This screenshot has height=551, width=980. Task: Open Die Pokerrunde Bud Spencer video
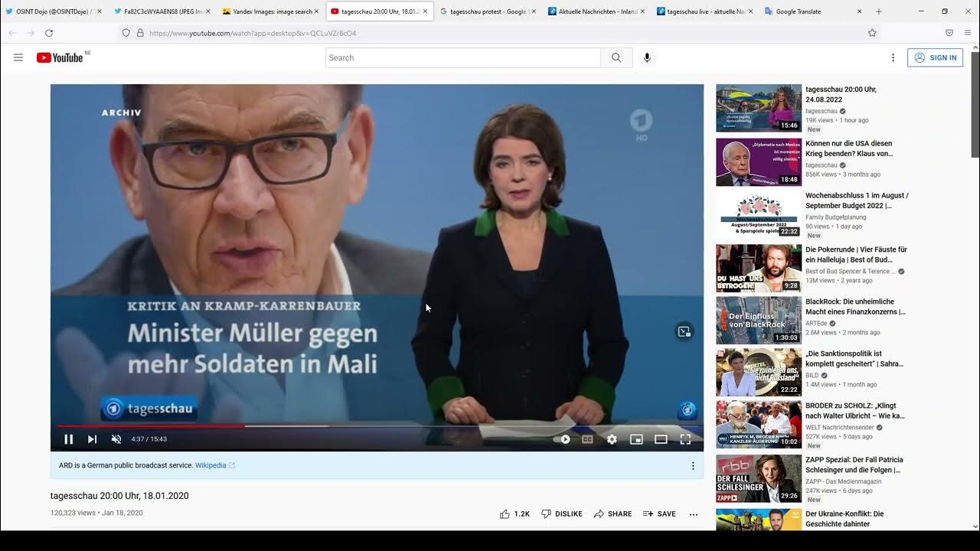(759, 268)
